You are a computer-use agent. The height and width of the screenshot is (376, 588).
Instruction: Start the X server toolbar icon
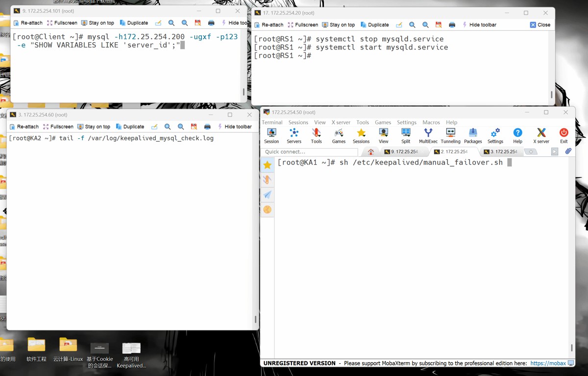coord(541,135)
